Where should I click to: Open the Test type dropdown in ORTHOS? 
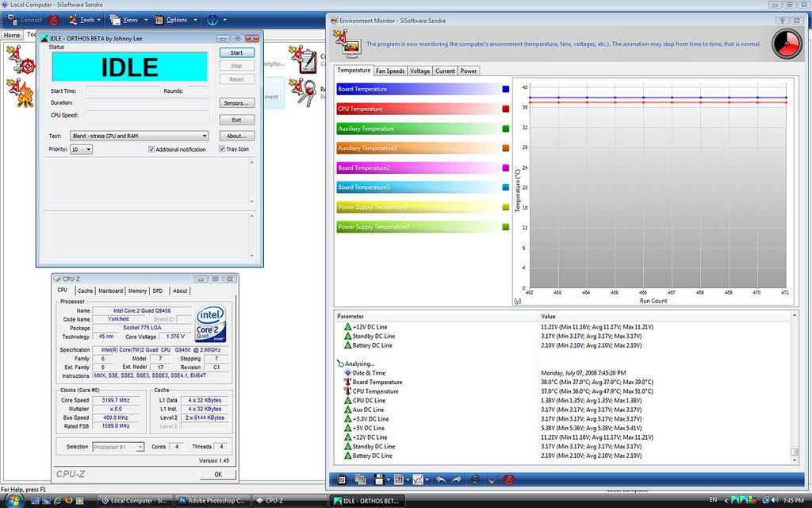(x=140, y=136)
